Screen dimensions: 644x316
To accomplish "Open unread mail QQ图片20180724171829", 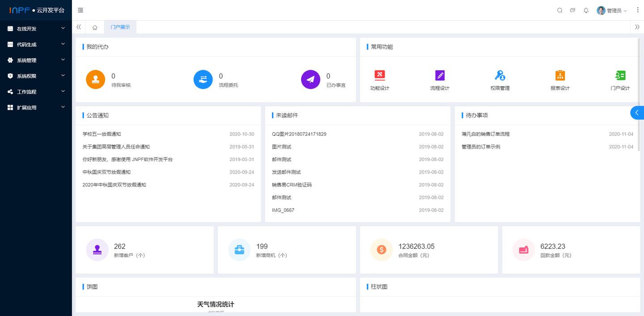I will click(x=299, y=134).
